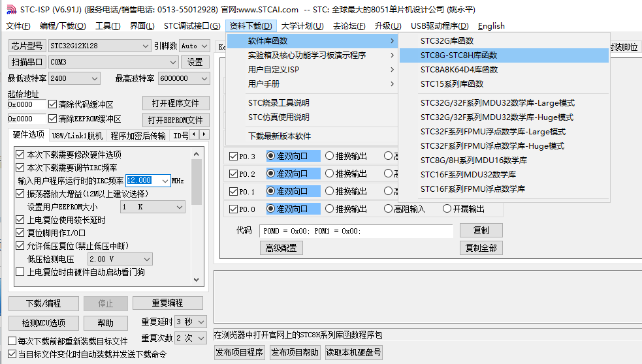
Task: Open IRC frequency 12.000 dropdown
Action: 165,180
